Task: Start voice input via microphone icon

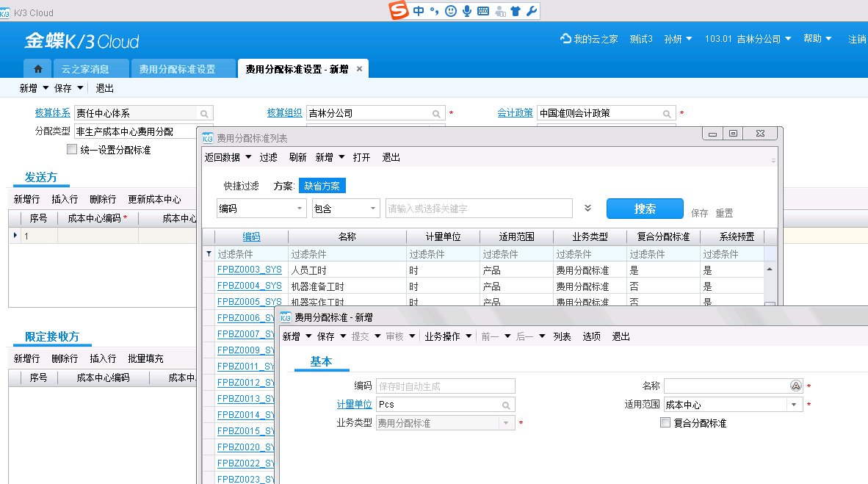Action: click(467, 10)
